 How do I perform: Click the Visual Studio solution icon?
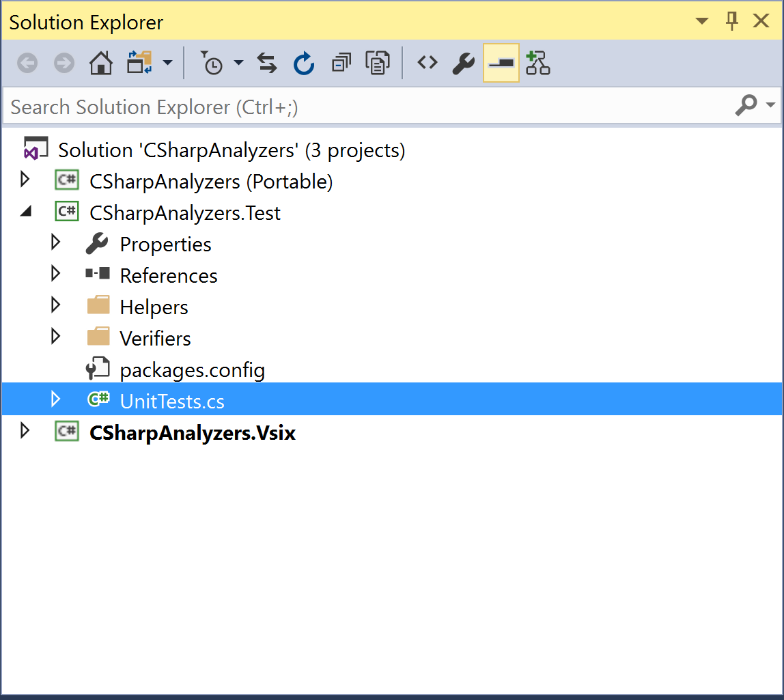click(x=36, y=148)
